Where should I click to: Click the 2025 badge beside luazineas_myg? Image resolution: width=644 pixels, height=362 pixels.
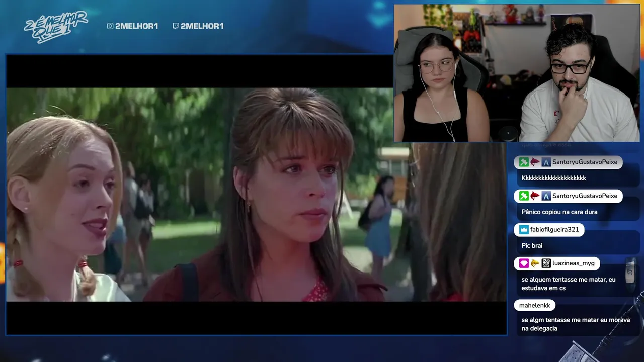coord(546,263)
